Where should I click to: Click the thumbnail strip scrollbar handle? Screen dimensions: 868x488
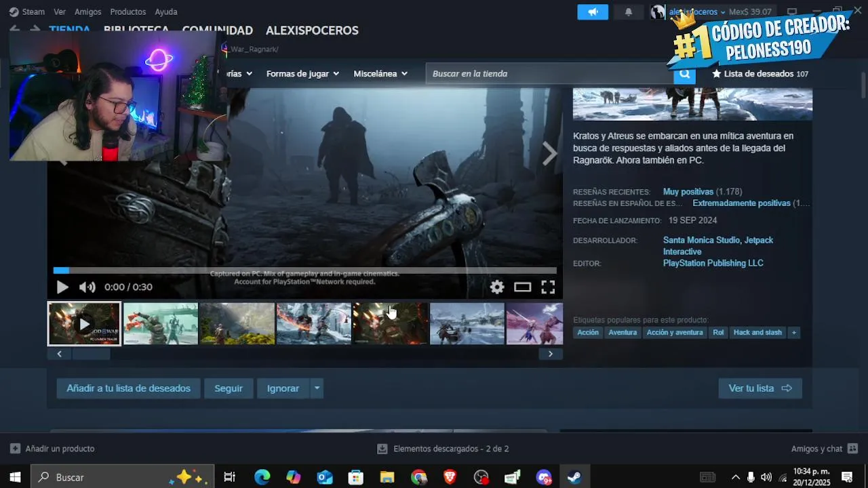[91, 354]
